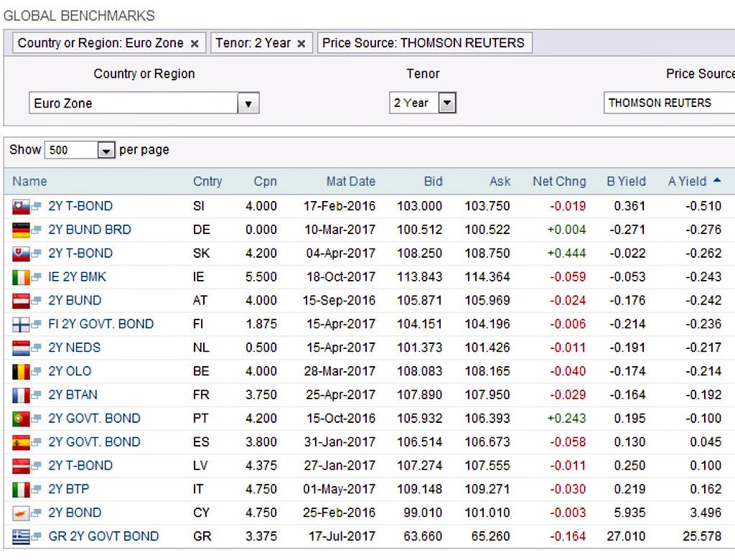Remove the Country or Region: Euro Zone filter
735x560 pixels.
pyautogui.click(x=195, y=44)
